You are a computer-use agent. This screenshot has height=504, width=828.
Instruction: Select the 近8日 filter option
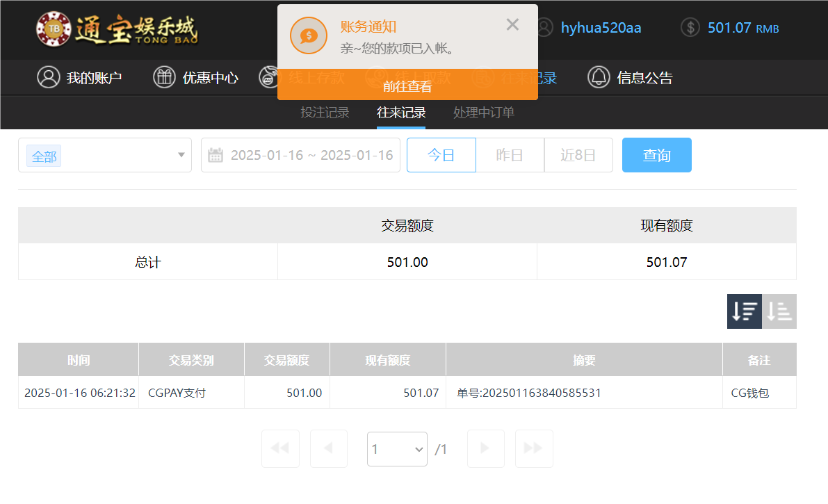[x=578, y=155]
